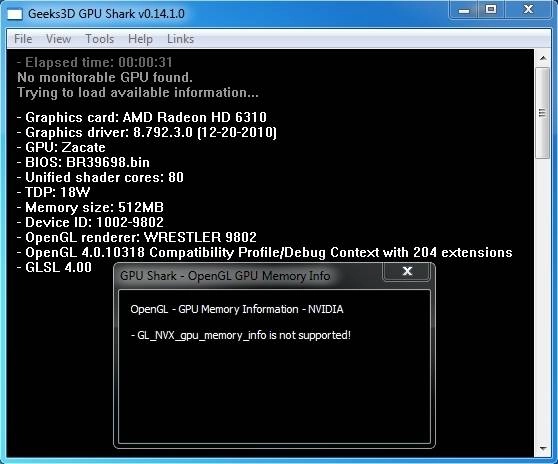Click the 'GLSL 4.00' line
This screenshot has height=464, width=558.
coord(54,267)
